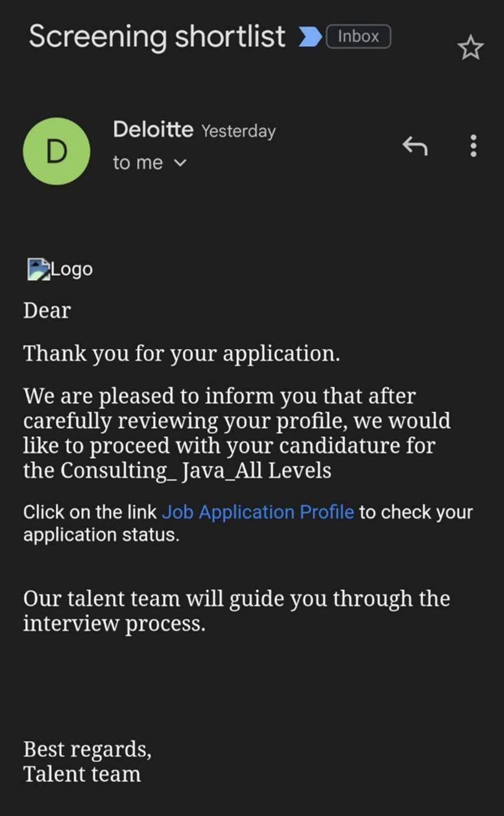Tap the "Thank you for your application." line
The height and width of the screenshot is (816, 504).
(182, 354)
